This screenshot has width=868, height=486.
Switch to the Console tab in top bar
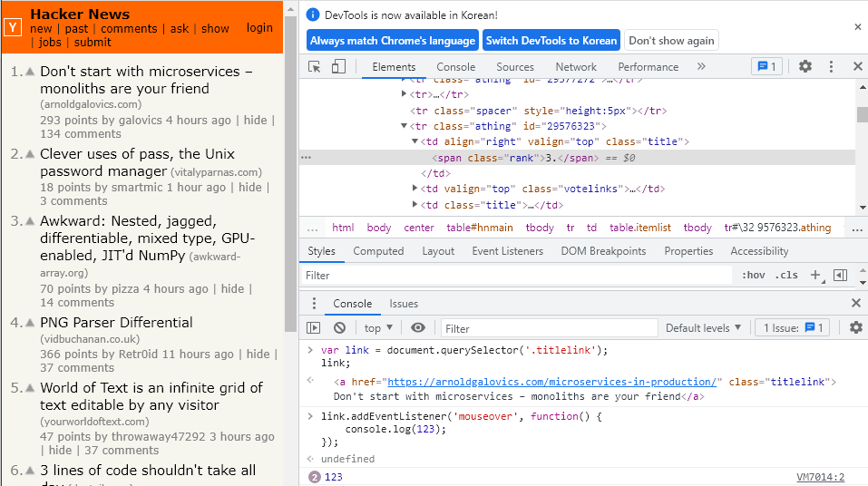coord(455,67)
